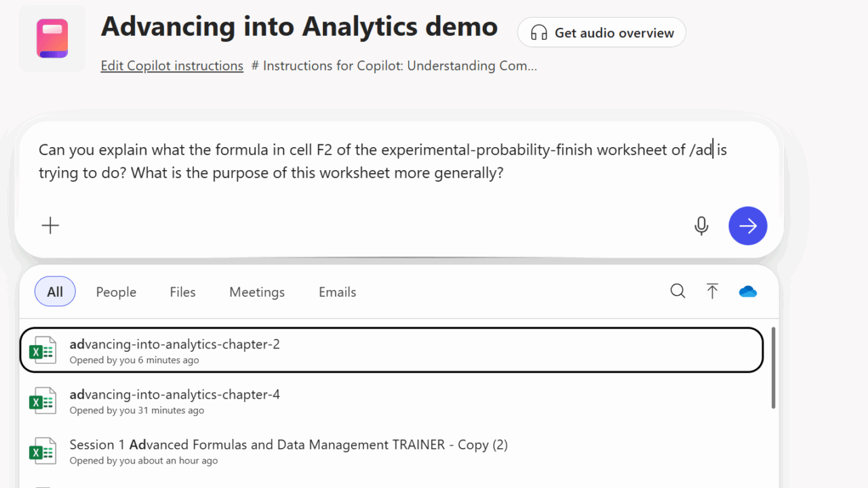868x488 pixels.
Task: Open the Meetings tab
Action: pyautogui.click(x=257, y=292)
